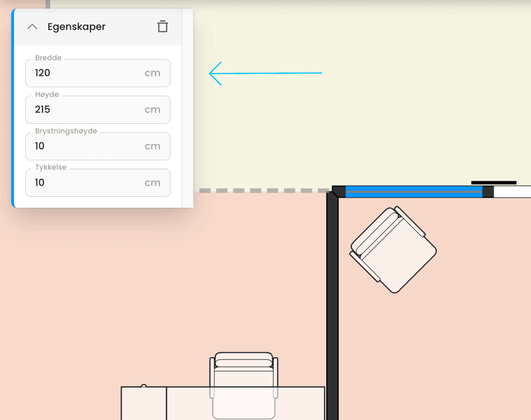Select the blue highlighted window in wall
This screenshot has height=420, width=531.
(413, 192)
